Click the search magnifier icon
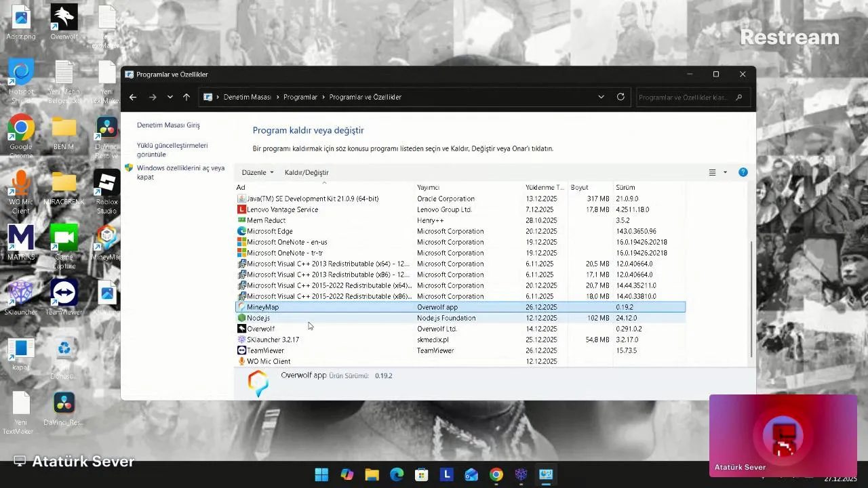Image resolution: width=868 pixels, height=488 pixels. [x=738, y=97]
